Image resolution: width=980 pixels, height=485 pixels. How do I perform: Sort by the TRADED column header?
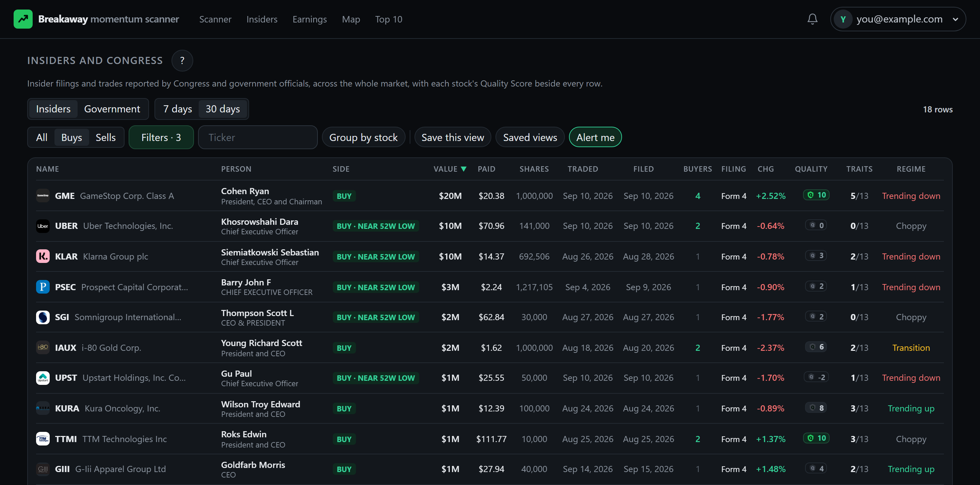[583, 169]
